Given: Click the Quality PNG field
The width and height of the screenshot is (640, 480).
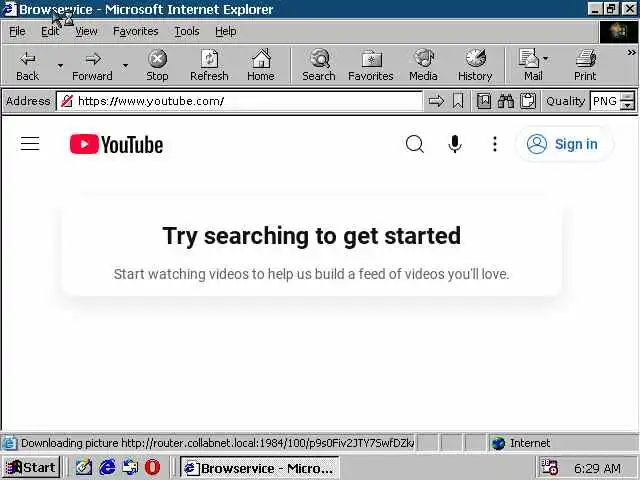Looking at the screenshot, I should point(604,101).
